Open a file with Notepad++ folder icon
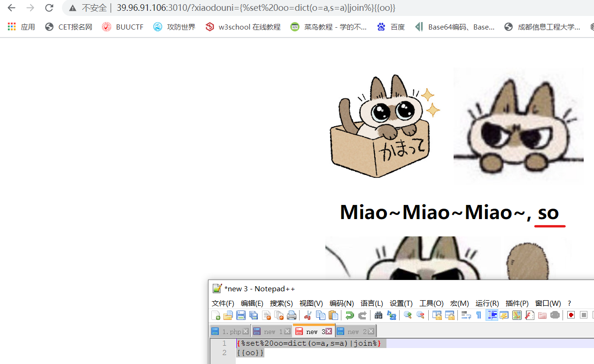 (x=228, y=315)
